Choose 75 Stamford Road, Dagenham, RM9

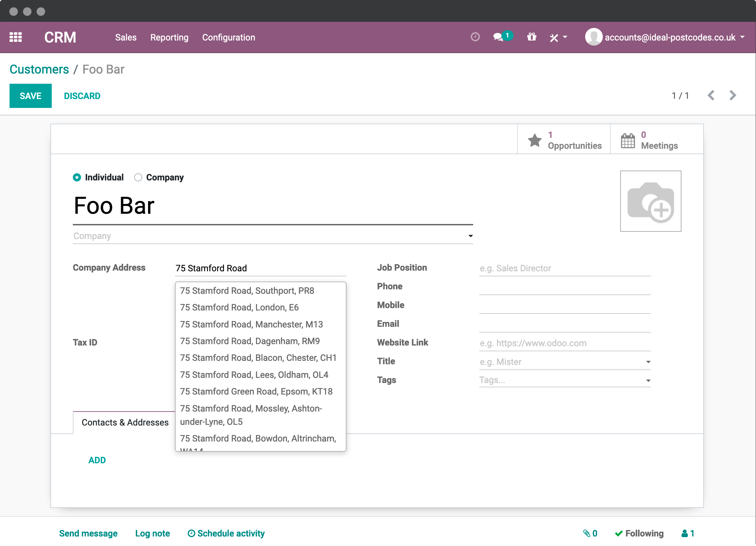coord(260,341)
